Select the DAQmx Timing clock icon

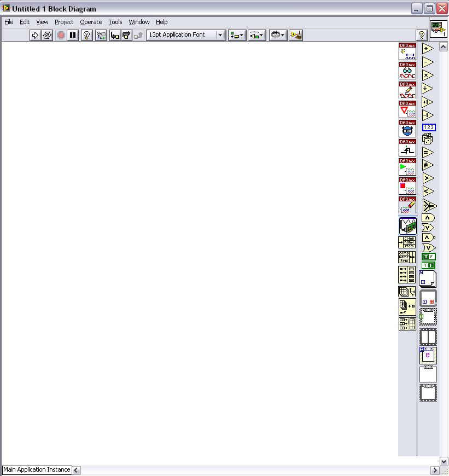[407, 129]
